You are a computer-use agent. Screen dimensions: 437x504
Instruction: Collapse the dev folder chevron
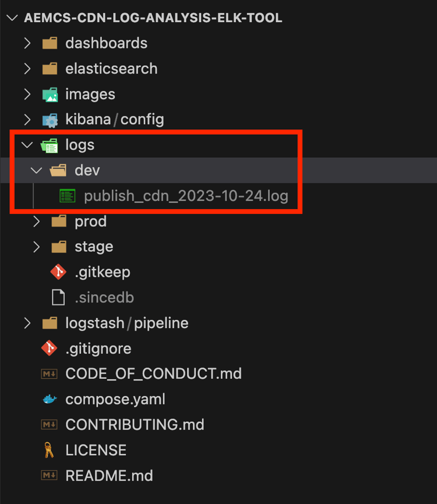click(x=36, y=170)
